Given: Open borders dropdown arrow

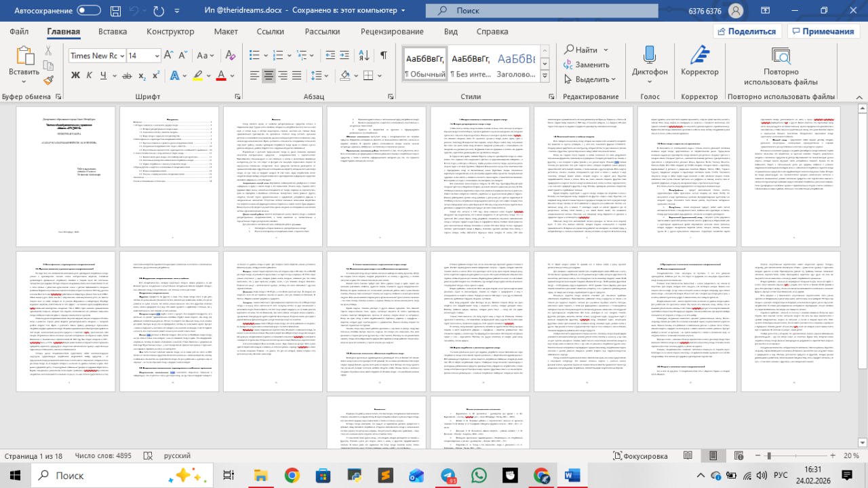Looking at the screenshot, I should pyautogui.click(x=379, y=75).
